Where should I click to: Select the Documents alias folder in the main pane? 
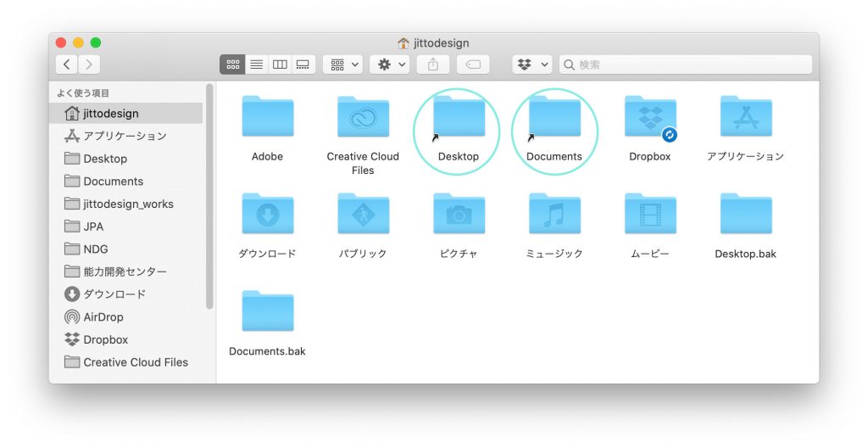(554, 116)
